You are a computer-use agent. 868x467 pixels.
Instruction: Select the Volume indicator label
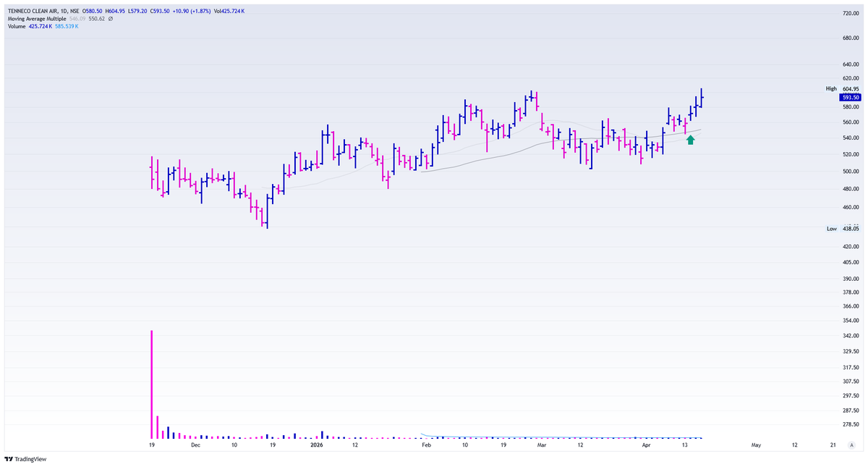click(x=17, y=26)
